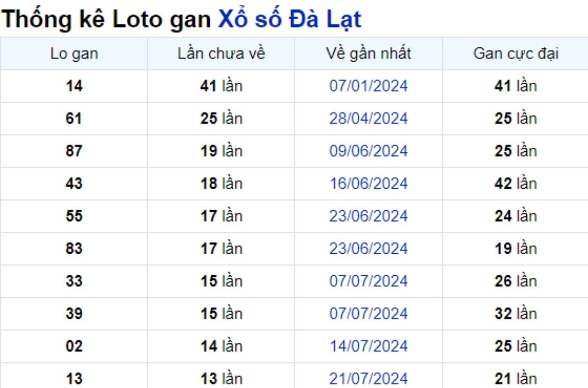Select lo gan number 61

click(74, 119)
